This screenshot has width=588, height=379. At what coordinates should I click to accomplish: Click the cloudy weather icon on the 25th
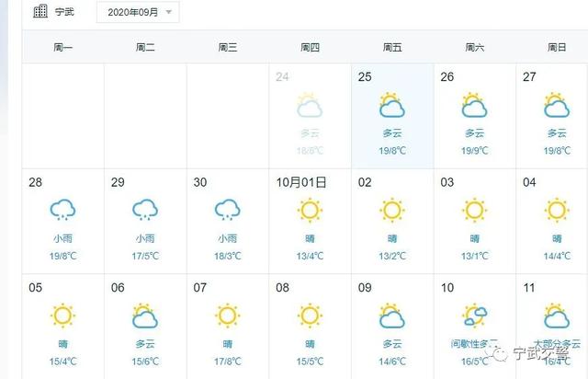(x=392, y=106)
